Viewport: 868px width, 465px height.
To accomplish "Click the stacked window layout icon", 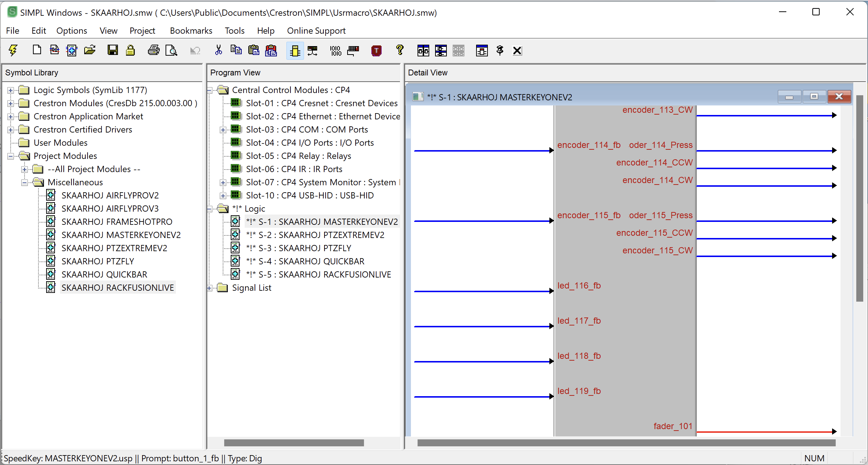I will click(441, 51).
